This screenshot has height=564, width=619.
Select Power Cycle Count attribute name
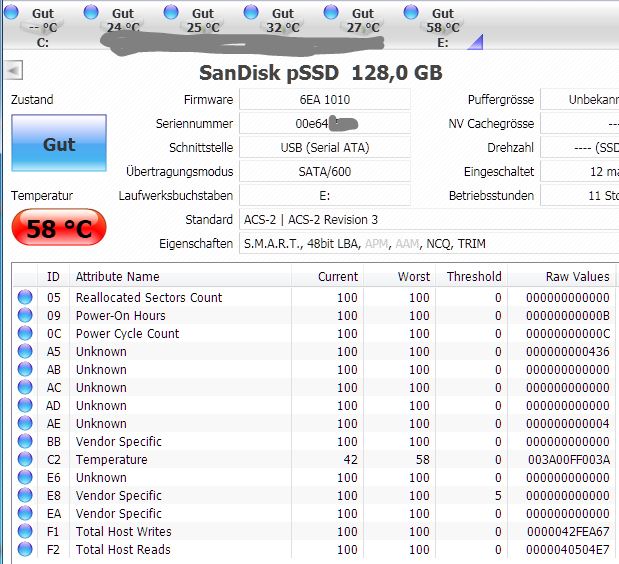coord(127,334)
